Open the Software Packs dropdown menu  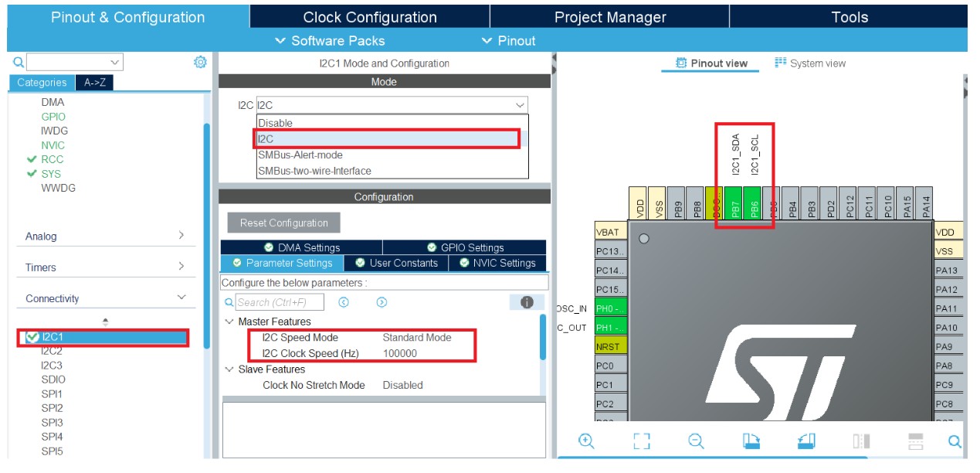point(330,41)
